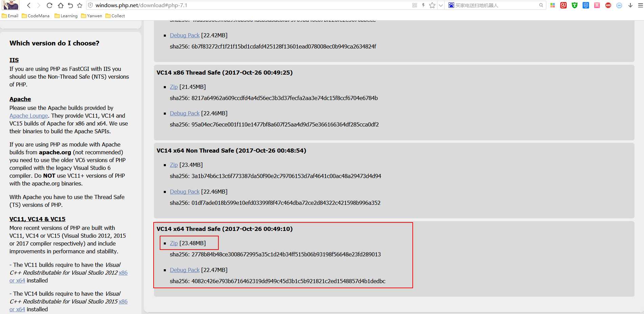This screenshot has width=644, height=314.
Task: Click inside the search input field
Action: (492, 5)
